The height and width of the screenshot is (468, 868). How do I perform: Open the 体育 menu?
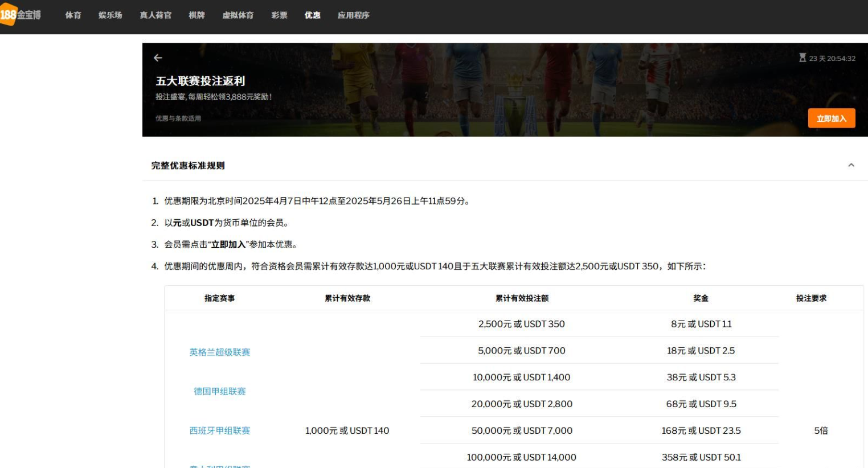(x=73, y=15)
